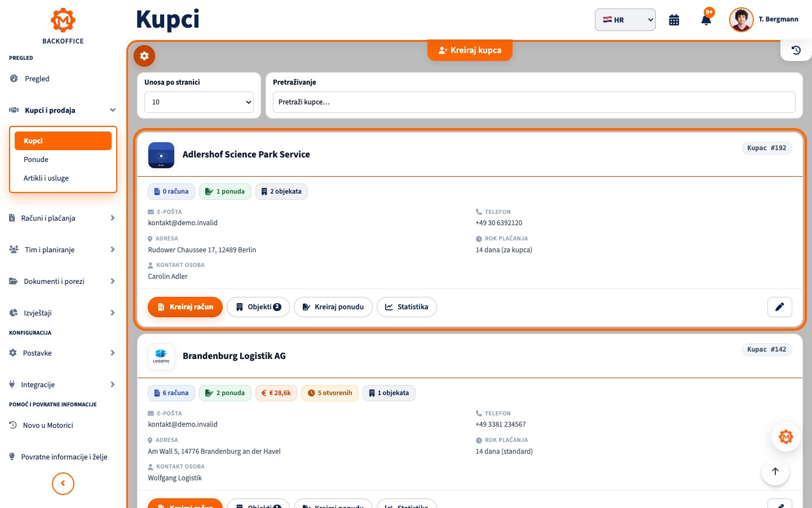Open the history icon tab
This screenshot has width=812, height=508.
[x=796, y=50]
